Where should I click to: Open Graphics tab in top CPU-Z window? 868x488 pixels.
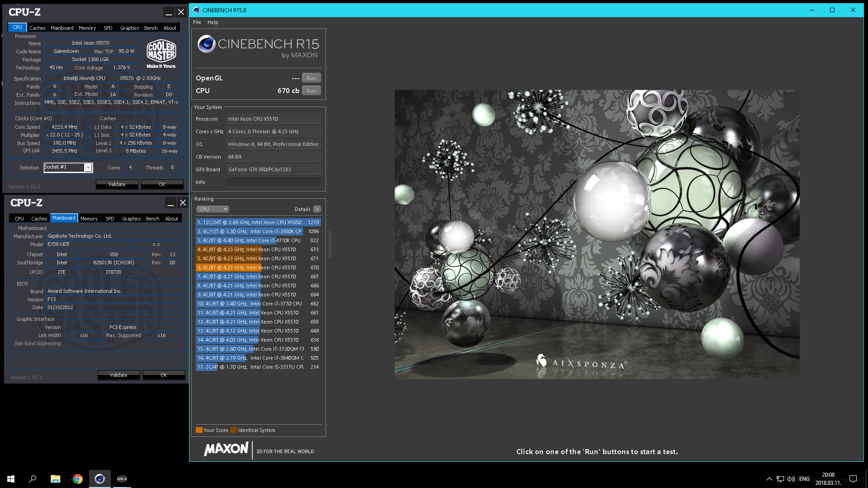[x=130, y=28]
